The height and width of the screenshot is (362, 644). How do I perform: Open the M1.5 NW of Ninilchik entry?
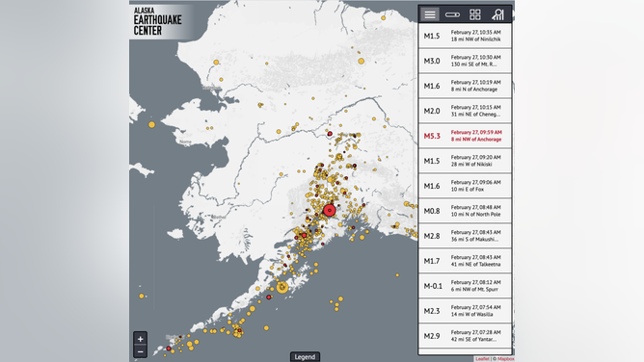coord(465,36)
